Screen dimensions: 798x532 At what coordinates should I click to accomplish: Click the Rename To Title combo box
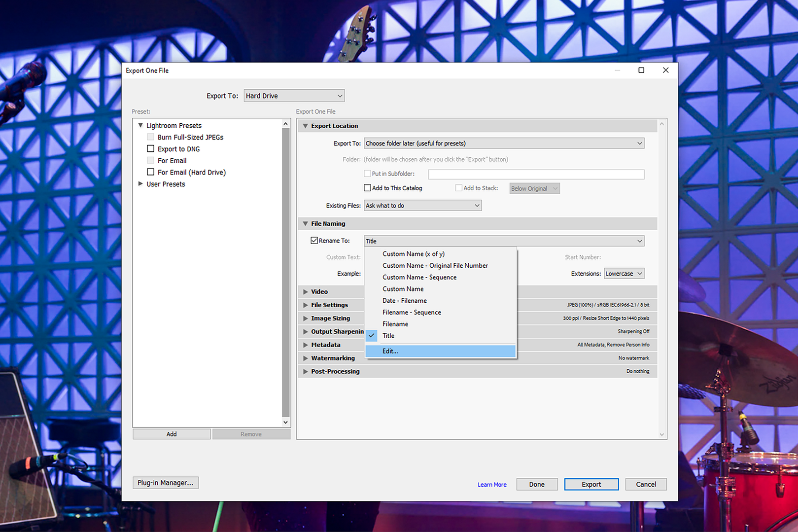(x=504, y=241)
